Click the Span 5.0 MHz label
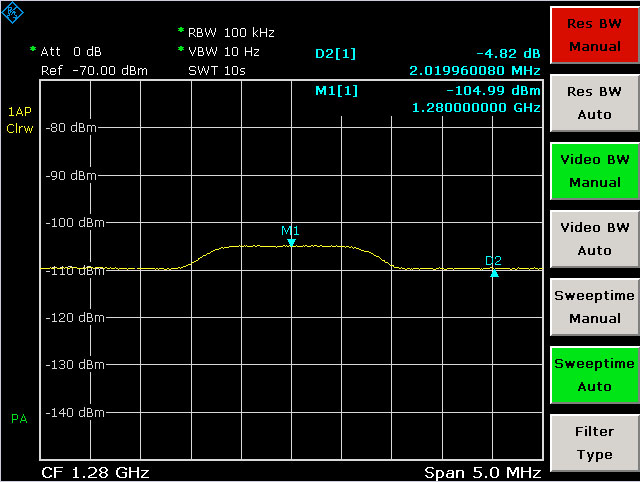The image size is (640, 482). click(482, 471)
